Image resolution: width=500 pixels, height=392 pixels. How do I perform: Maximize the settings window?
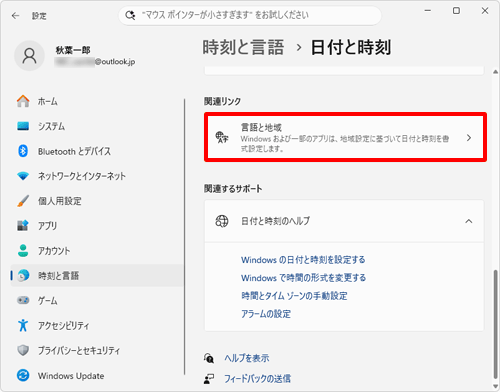(x=456, y=11)
